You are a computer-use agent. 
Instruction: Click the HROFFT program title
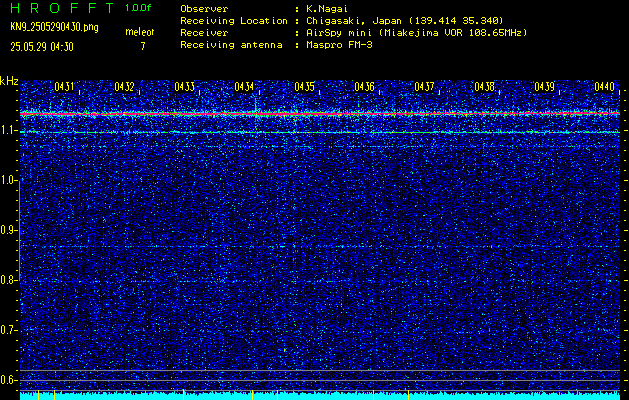(62, 8)
